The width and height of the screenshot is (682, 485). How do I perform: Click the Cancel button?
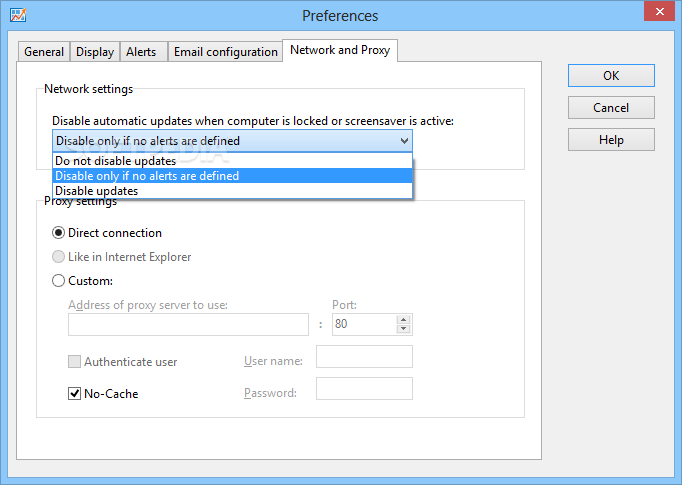[611, 107]
